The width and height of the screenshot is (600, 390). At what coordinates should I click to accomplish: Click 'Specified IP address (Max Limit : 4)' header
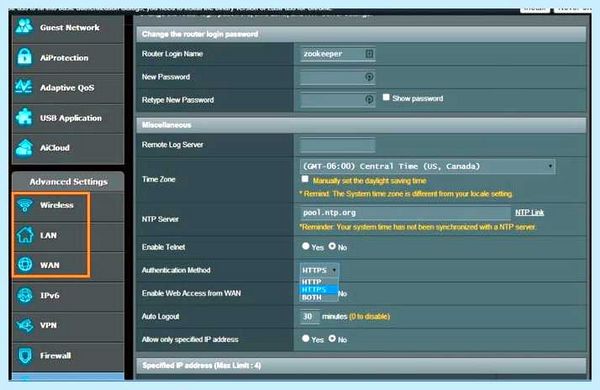pyautogui.click(x=361, y=365)
